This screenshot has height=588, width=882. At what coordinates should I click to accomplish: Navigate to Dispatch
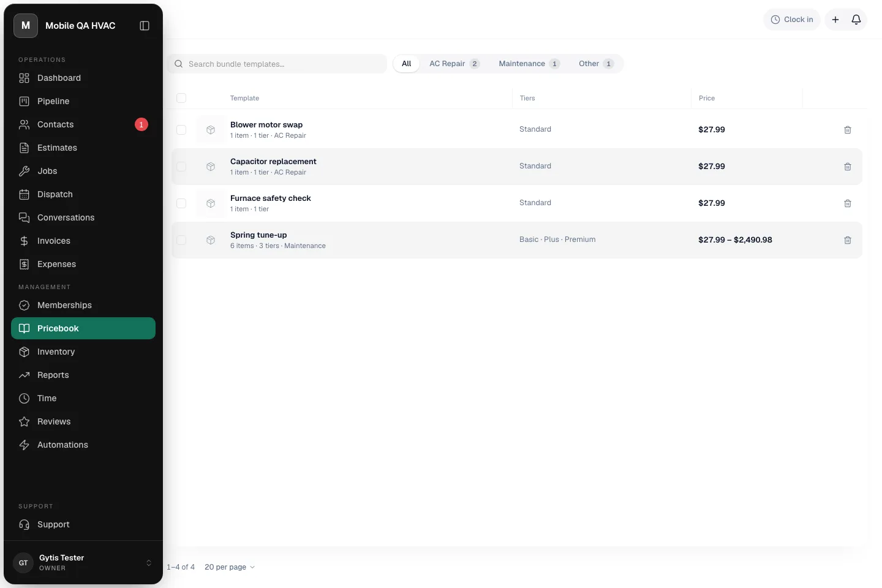point(83,194)
